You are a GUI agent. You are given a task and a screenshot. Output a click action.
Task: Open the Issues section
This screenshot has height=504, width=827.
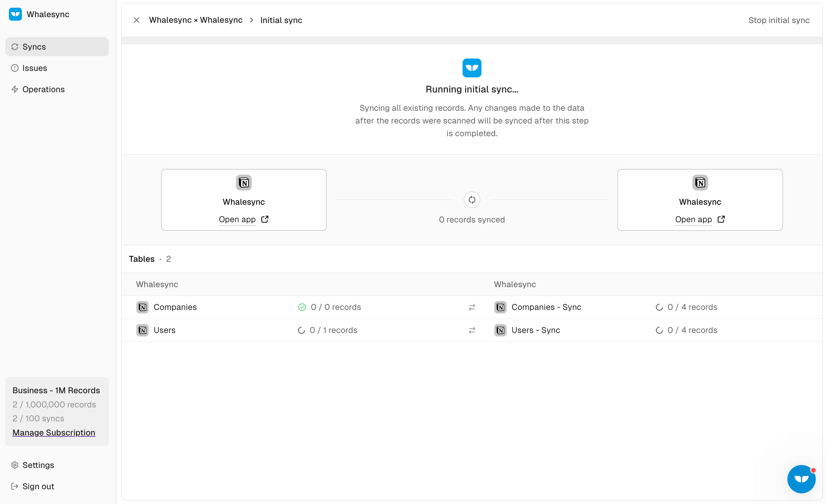tap(57, 68)
